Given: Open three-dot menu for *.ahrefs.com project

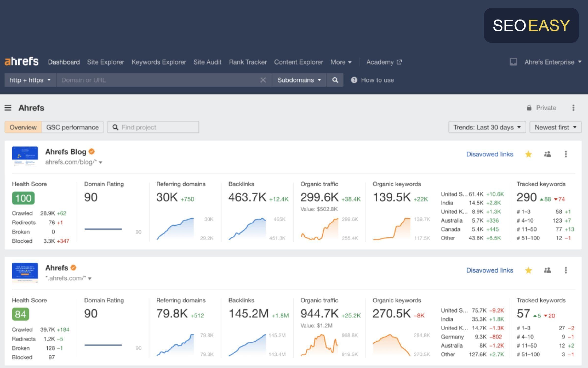Looking at the screenshot, I should click(566, 270).
